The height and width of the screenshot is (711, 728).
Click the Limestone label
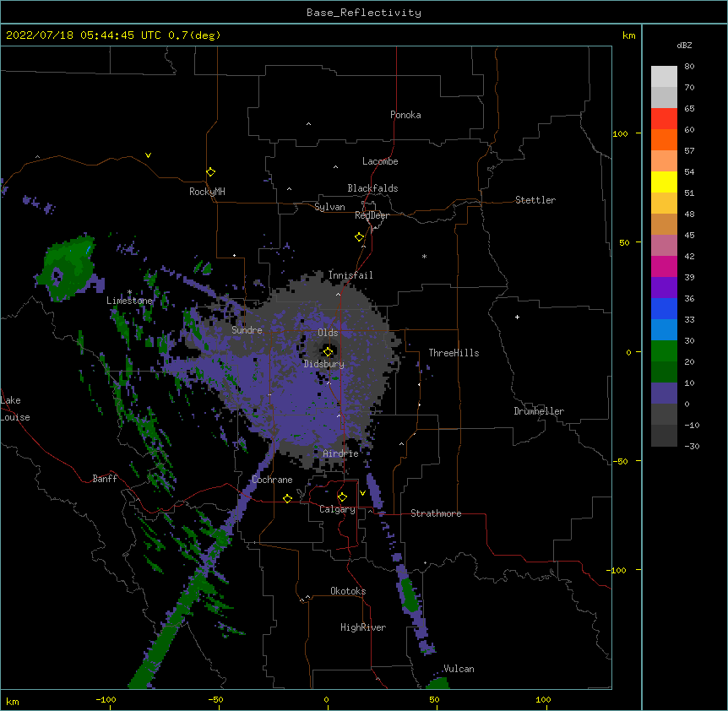tap(129, 301)
